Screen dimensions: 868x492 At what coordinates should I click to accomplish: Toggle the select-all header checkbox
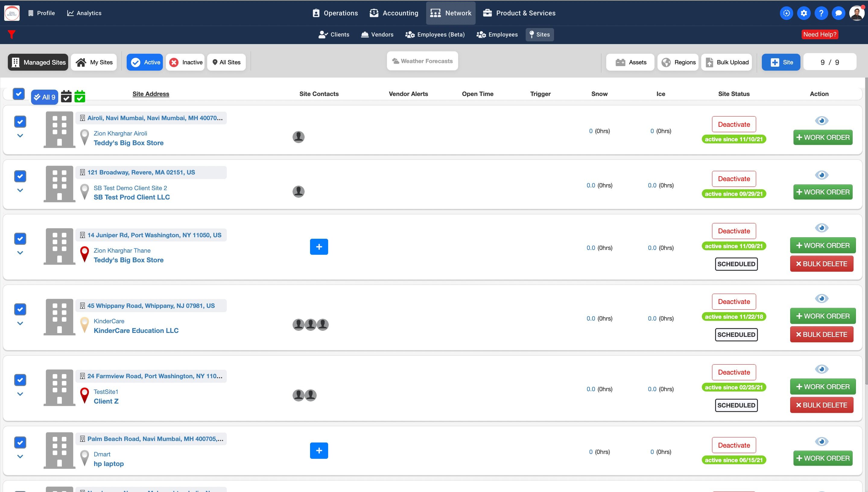click(19, 94)
